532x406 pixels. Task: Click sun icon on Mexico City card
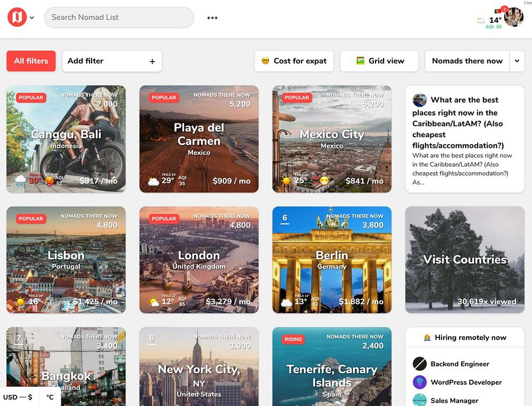(x=287, y=181)
